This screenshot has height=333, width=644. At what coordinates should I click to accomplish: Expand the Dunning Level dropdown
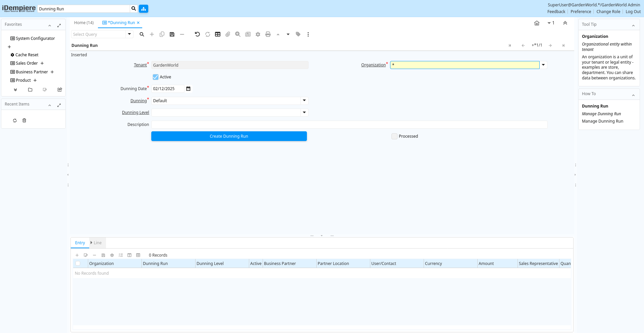click(304, 113)
